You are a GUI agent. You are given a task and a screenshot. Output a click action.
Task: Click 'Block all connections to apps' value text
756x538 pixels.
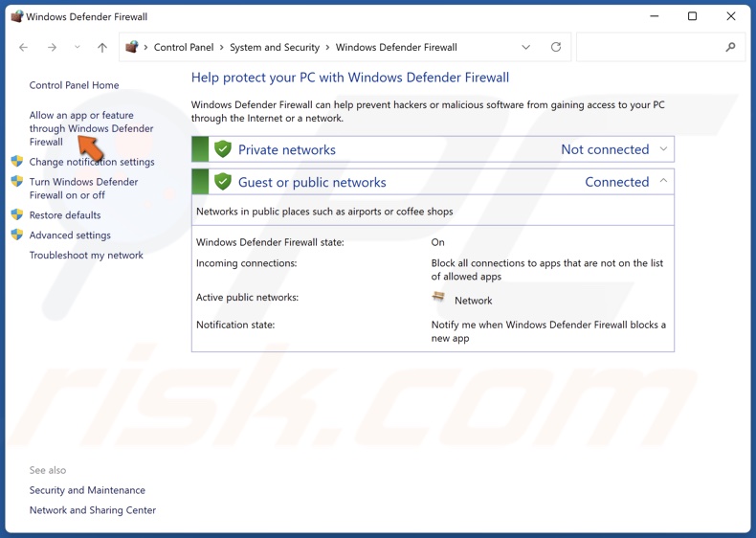pyautogui.click(x=547, y=270)
